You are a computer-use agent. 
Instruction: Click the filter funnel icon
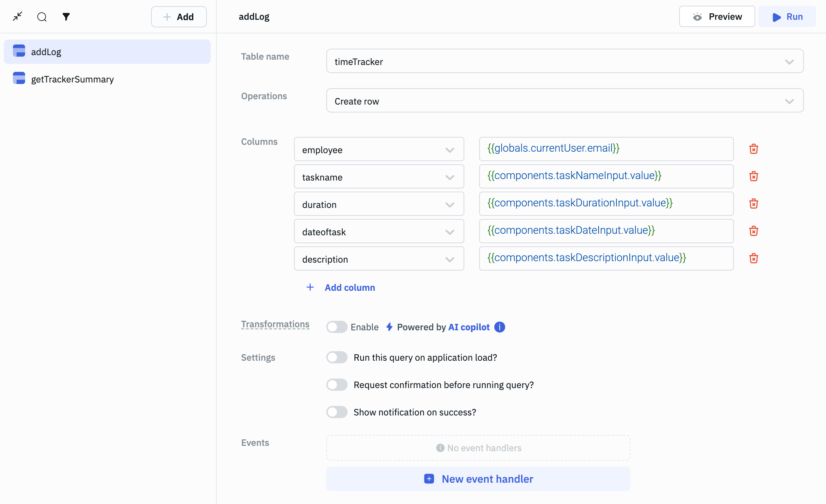click(66, 17)
